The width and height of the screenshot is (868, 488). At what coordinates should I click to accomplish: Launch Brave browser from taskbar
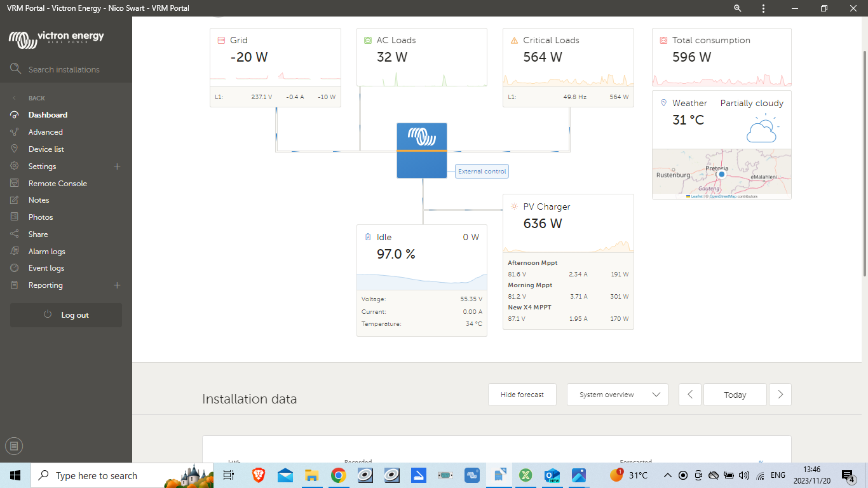(258, 475)
